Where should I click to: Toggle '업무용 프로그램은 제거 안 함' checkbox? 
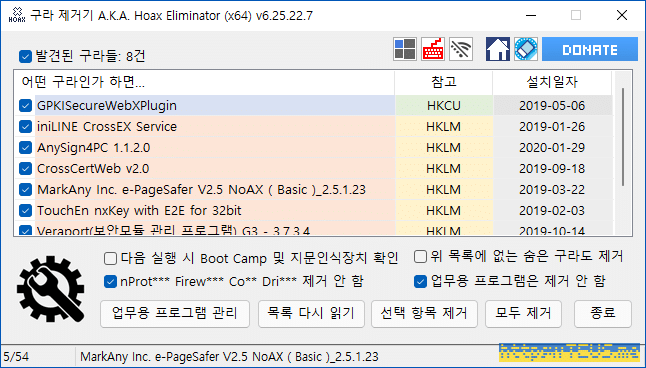click(420, 281)
